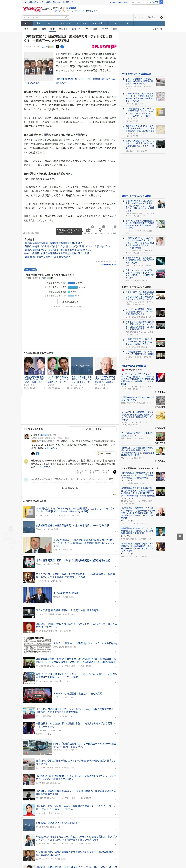This screenshot has height=868, width=186.
Task: Open the トップ tab
Action: (x=27, y=24)
